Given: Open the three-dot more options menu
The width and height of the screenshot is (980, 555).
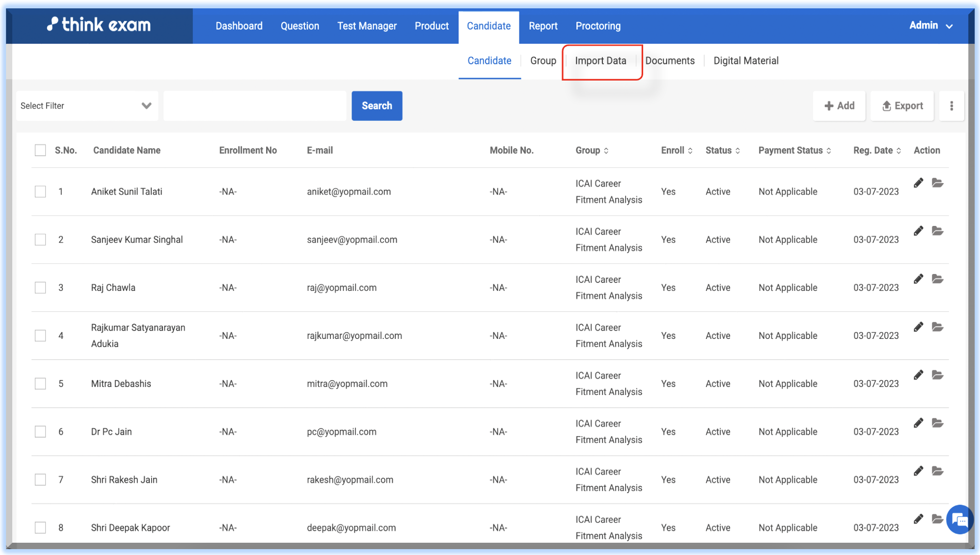Looking at the screenshot, I should [951, 106].
